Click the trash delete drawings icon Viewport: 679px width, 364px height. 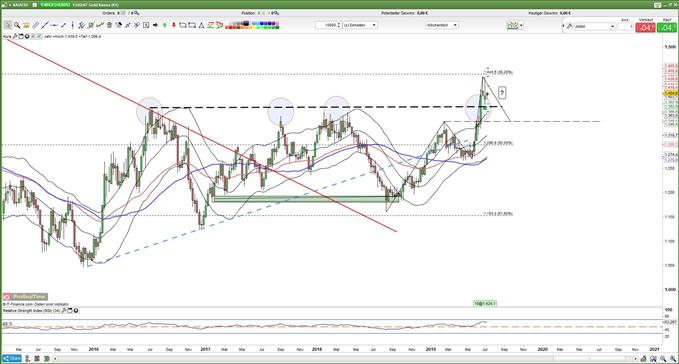tap(110, 26)
